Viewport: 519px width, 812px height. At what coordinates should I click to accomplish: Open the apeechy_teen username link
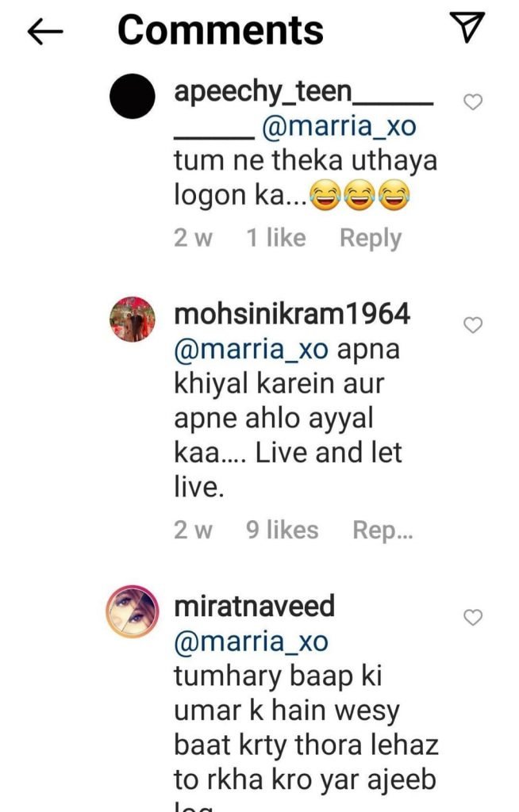pos(262,92)
